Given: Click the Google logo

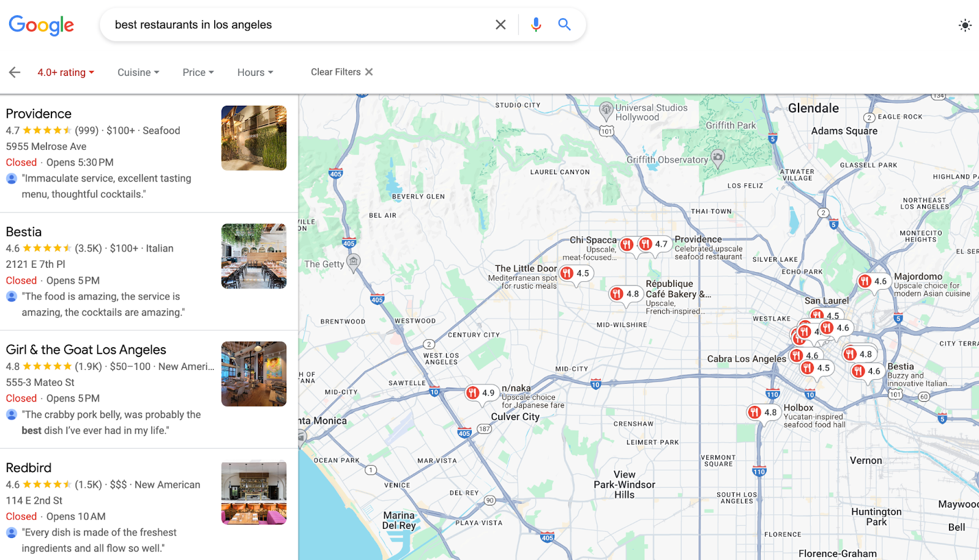Looking at the screenshot, I should point(41,25).
